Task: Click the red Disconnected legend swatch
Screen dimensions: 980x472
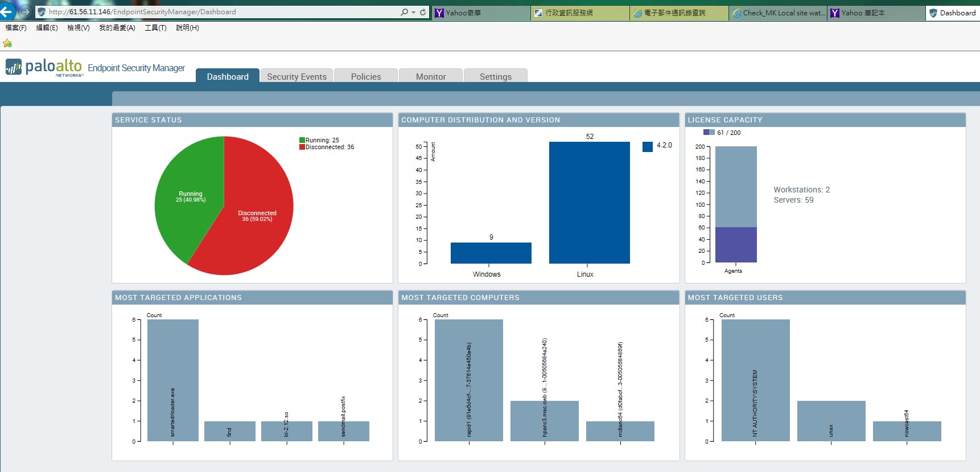Action: 302,147
